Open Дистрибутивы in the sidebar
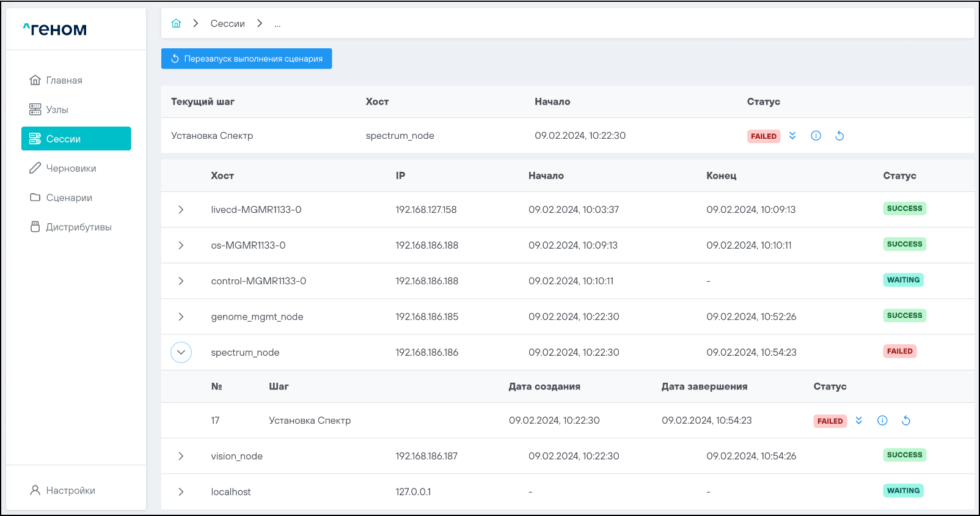The width and height of the screenshot is (980, 516). 78,227
